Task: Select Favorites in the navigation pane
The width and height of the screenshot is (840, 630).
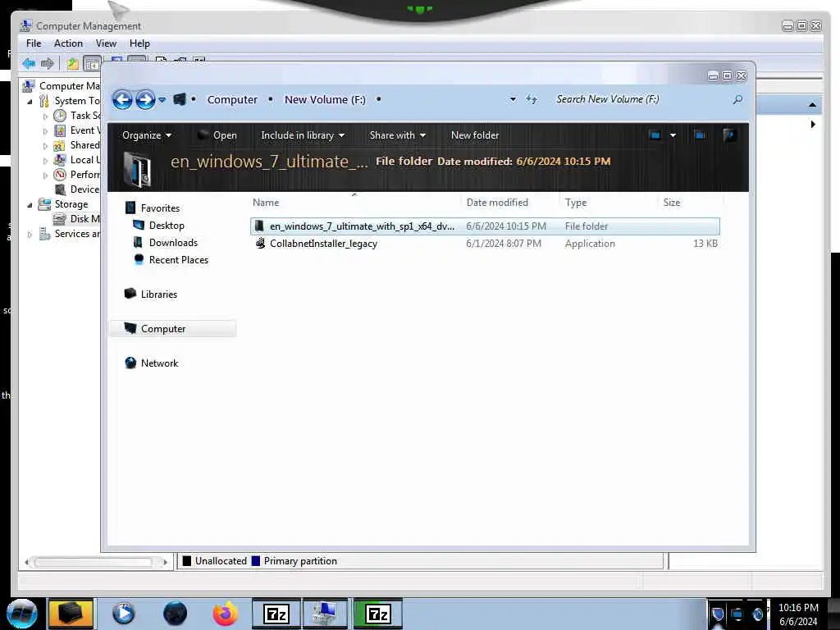Action: click(160, 208)
